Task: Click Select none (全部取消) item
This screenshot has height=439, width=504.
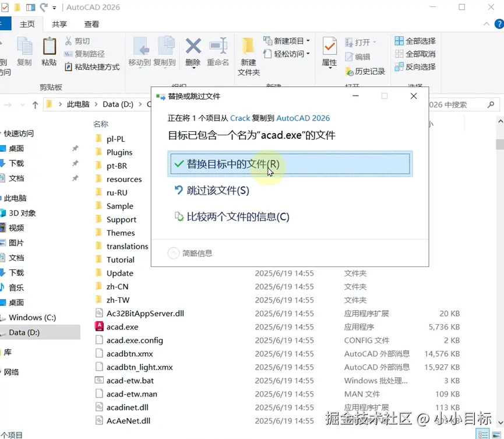Action: coord(415,54)
